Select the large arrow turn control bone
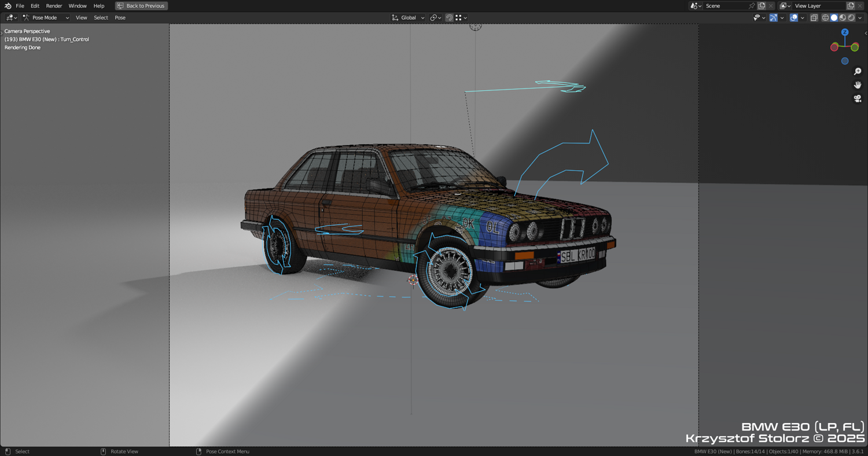Viewport: 868px width, 456px height. tap(561, 165)
